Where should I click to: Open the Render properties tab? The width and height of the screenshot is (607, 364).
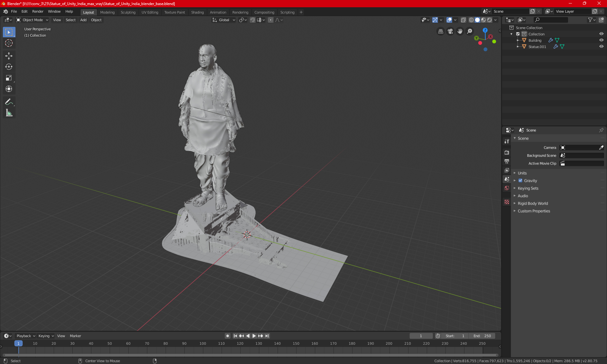(507, 152)
